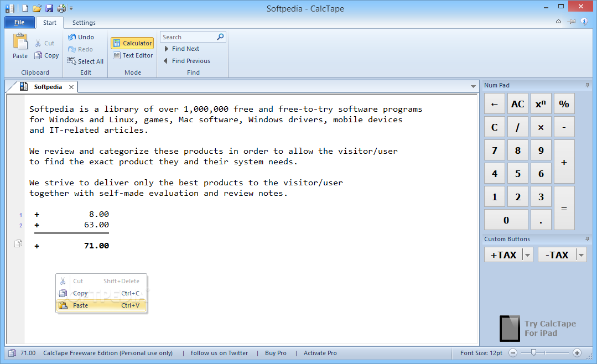Screen dimensions: 597x364
Task: Open the -TAX button dropdown arrow
Action: click(x=582, y=254)
